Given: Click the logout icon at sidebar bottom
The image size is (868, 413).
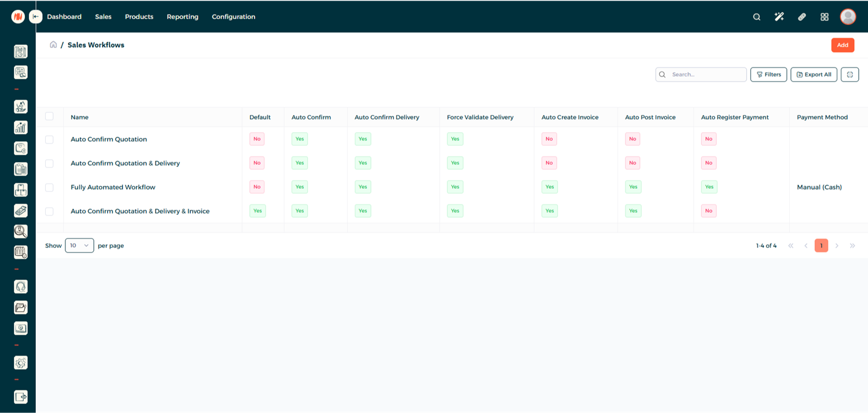Looking at the screenshot, I should [x=21, y=397].
